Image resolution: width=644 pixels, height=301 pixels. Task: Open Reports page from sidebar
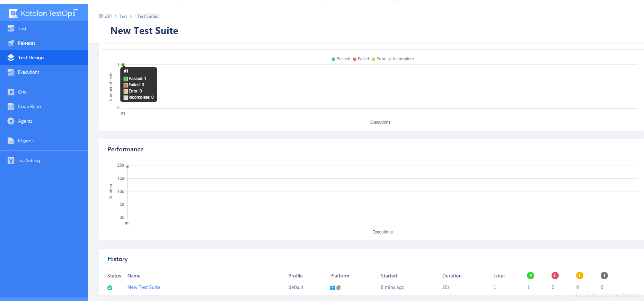coord(44,141)
